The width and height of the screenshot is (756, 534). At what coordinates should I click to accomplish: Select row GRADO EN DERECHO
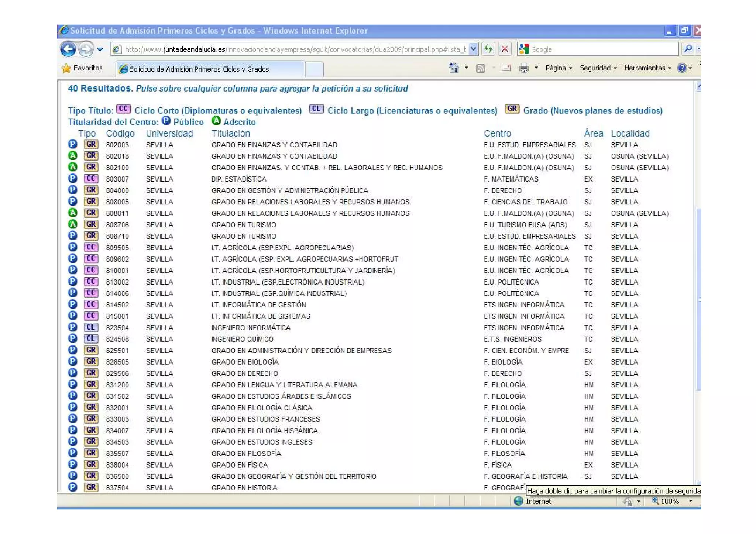coord(244,373)
